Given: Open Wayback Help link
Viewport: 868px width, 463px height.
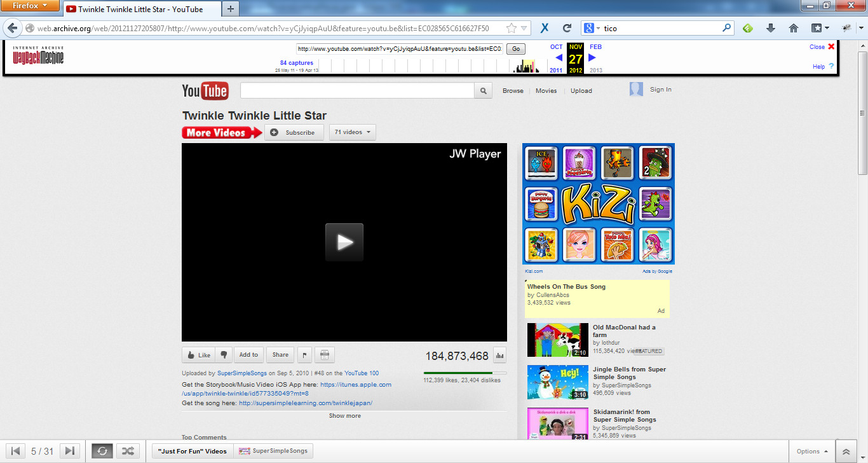Looking at the screenshot, I should pyautogui.click(x=823, y=66).
